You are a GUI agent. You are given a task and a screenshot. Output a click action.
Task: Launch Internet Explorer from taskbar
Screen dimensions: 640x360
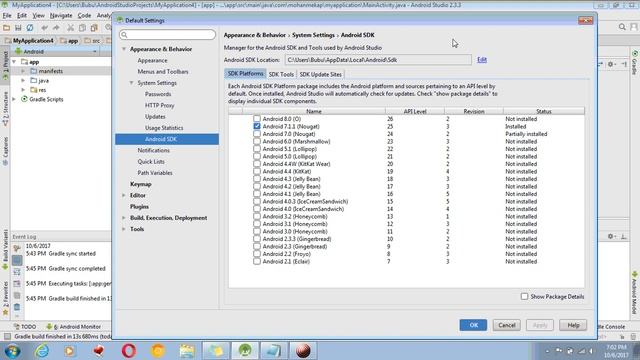click(x=41, y=351)
